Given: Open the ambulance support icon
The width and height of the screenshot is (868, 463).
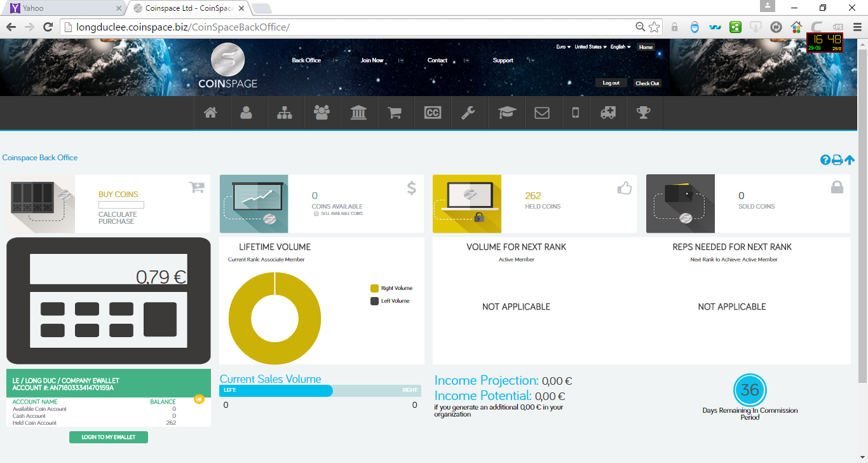Looking at the screenshot, I should click(x=608, y=113).
